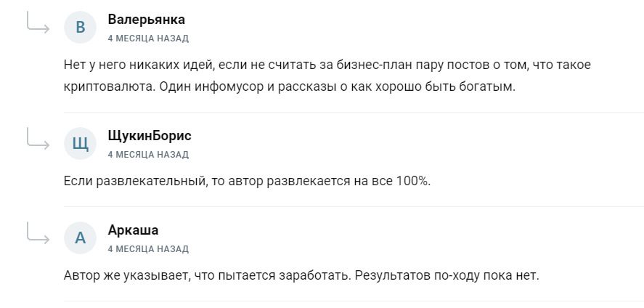The image size is (644, 308).
Task: Click the comment text starting "Если развлекательный"
Action: click(247, 181)
